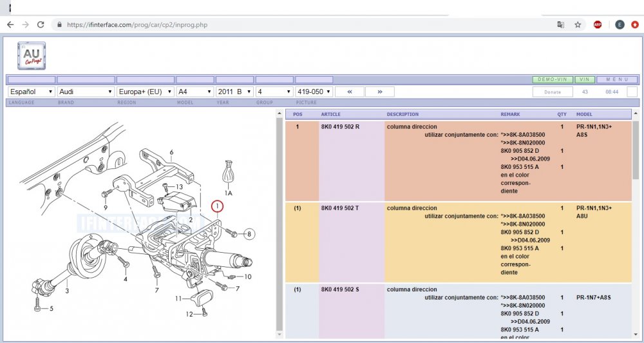Open the Region dropdown Europa+ (EU)
644x343 pixels.
(x=146, y=92)
